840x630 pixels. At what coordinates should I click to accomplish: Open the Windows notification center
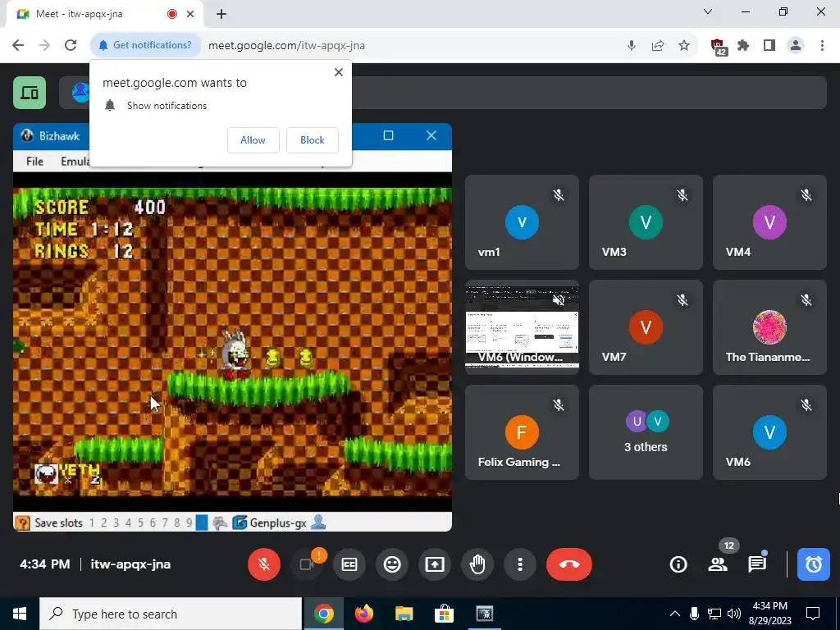(x=813, y=614)
